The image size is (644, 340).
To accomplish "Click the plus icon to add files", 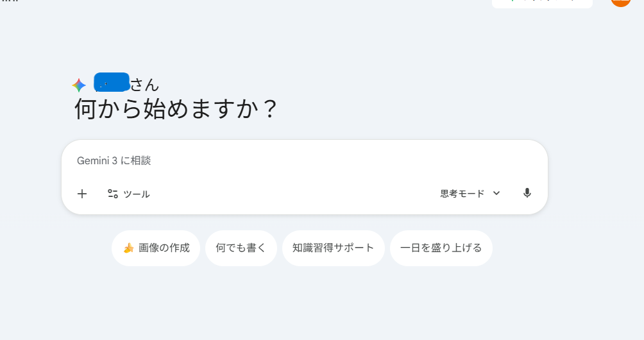I will pos(82,194).
